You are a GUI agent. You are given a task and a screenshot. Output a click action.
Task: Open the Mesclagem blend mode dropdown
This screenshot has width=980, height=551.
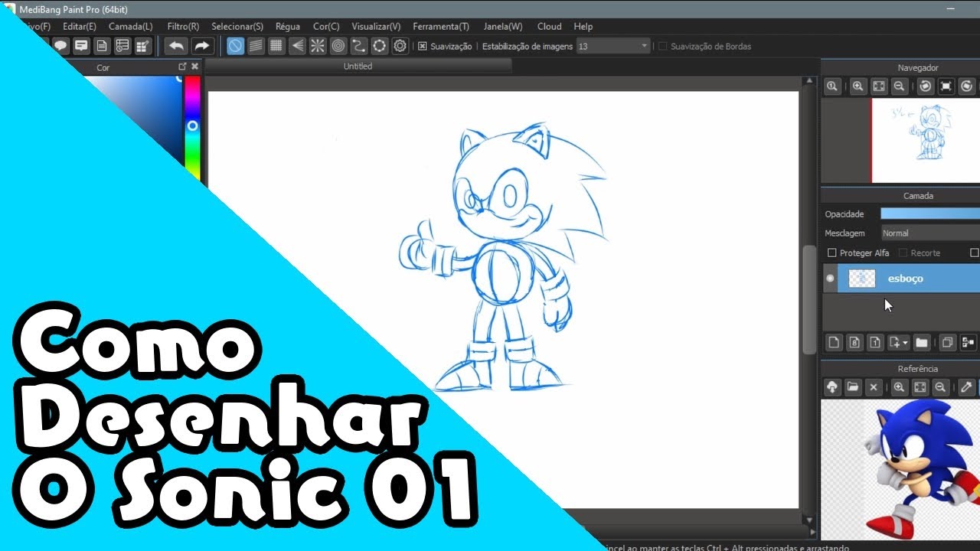click(x=930, y=233)
